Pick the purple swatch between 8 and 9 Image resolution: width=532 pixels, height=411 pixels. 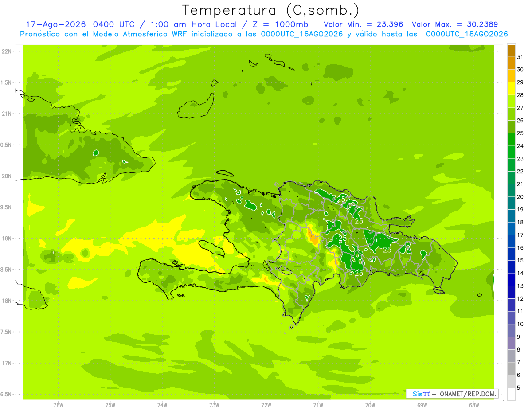click(x=511, y=343)
